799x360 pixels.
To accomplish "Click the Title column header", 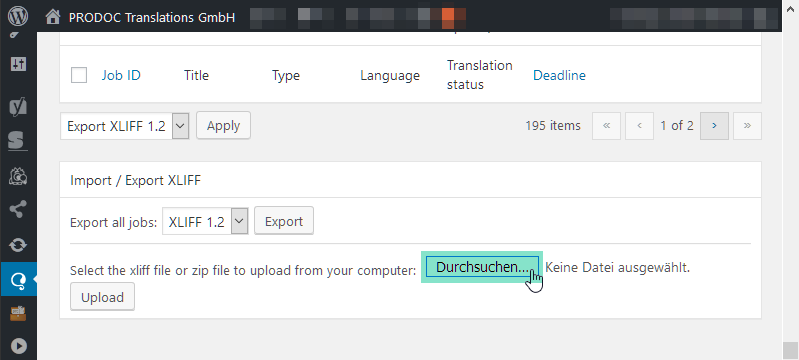I will coord(196,75).
